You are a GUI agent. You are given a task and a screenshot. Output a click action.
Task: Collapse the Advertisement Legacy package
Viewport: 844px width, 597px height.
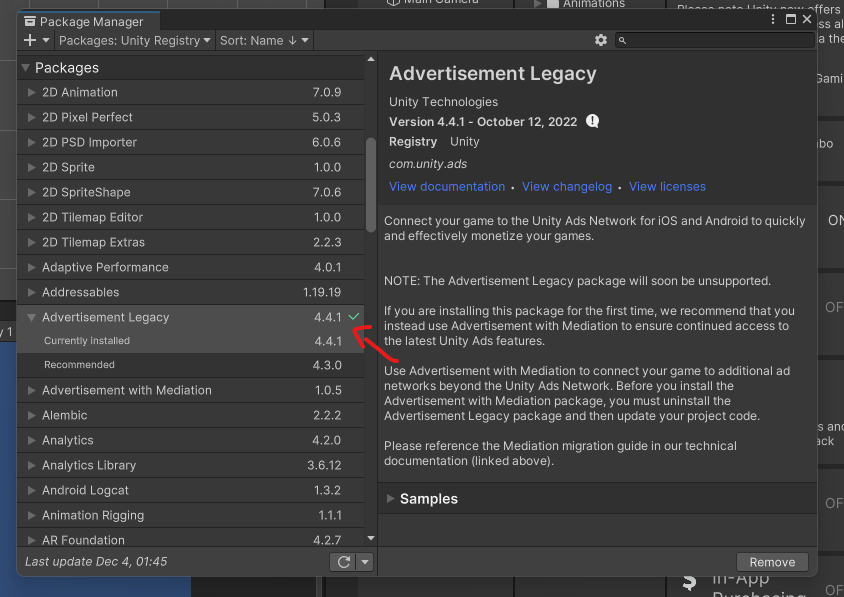coord(31,318)
